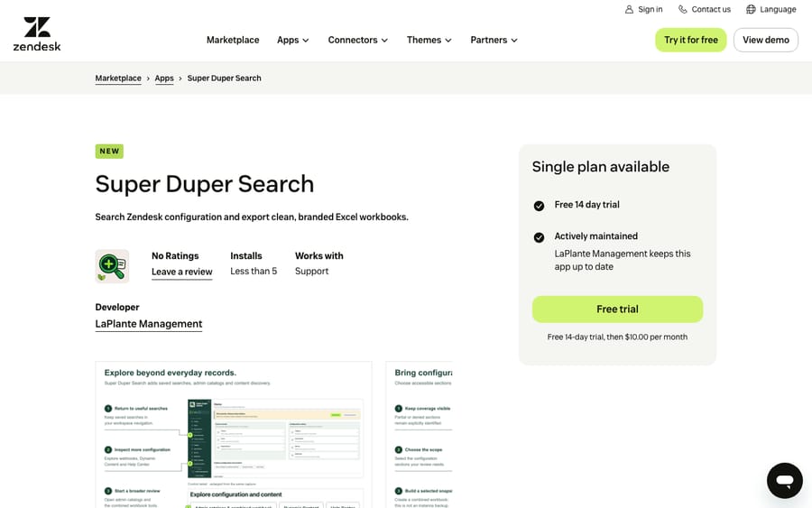Open the 'Explore beyond everyday records' screenshot
The image size is (812, 508).
234,435
